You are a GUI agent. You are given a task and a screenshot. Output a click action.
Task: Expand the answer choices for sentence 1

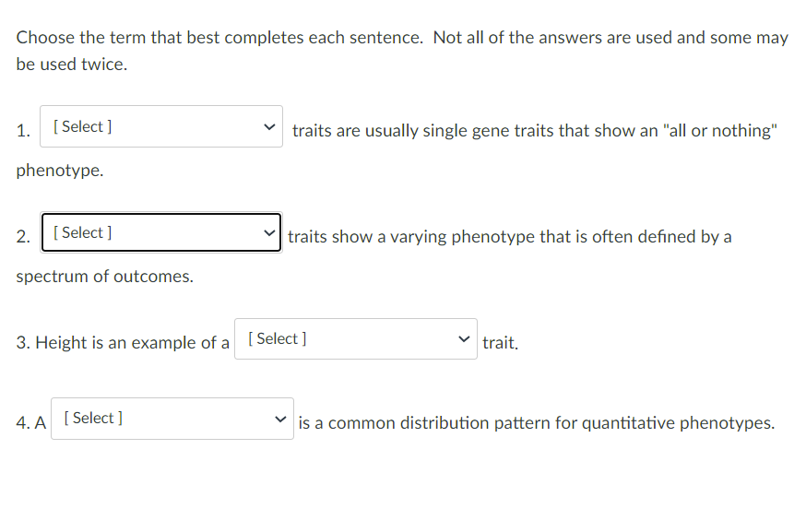160,126
